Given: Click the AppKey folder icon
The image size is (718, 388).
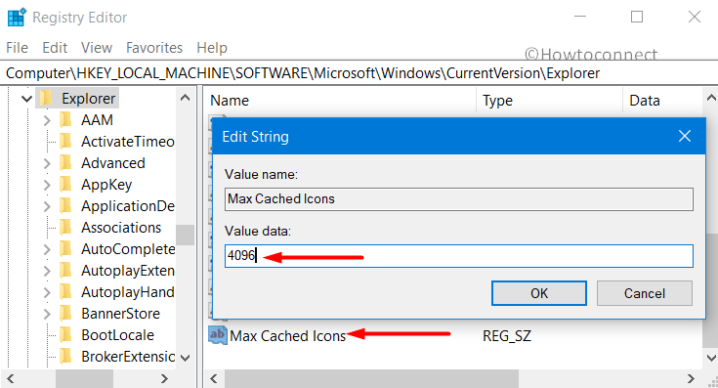Looking at the screenshot, I should [66, 185].
